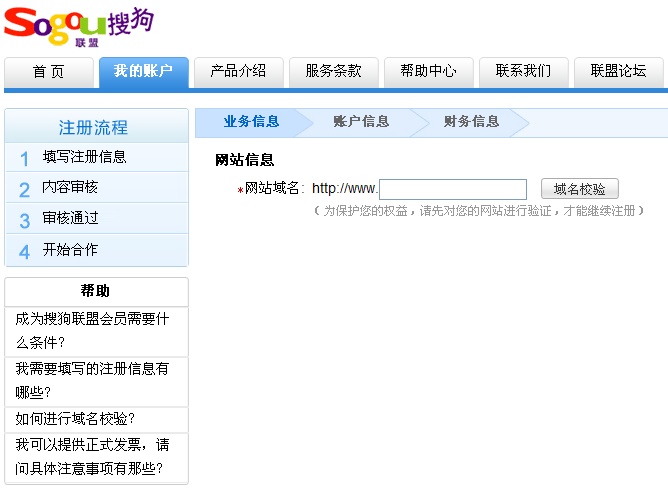The height and width of the screenshot is (489, 668).
Task: Select the 我的账户 tab
Action: (x=143, y=72)
